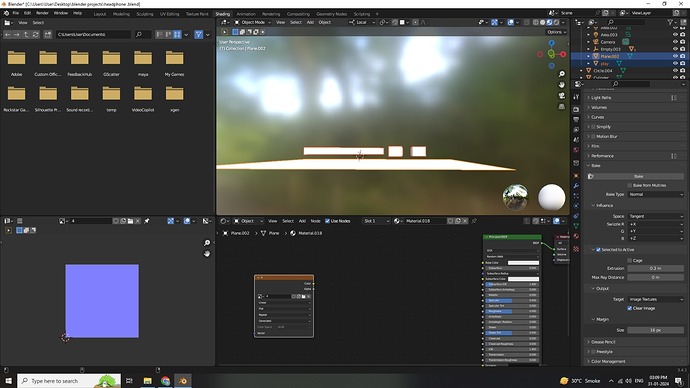Switch to the Animation workspace tab
The image size is (690, 388).
click(246, 14)
